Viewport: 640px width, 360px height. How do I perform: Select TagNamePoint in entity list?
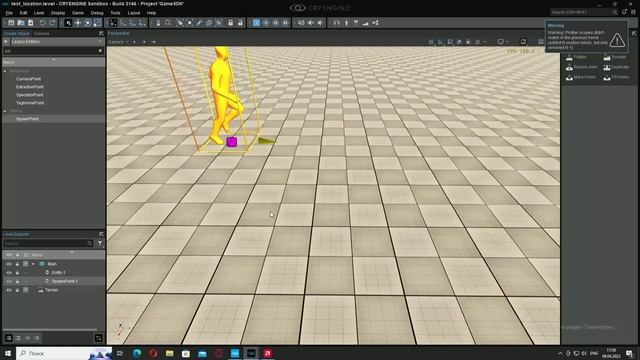pyautogui.click(x=30, y=103)
